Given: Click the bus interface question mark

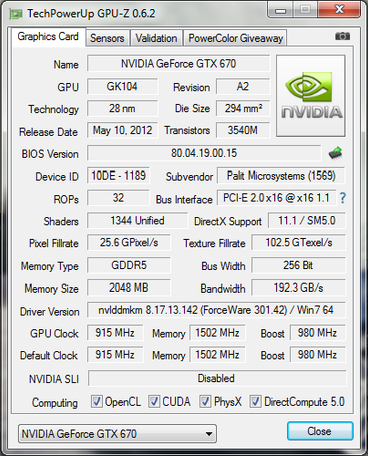Looking at the screenshot, I should tap(342, 198).
